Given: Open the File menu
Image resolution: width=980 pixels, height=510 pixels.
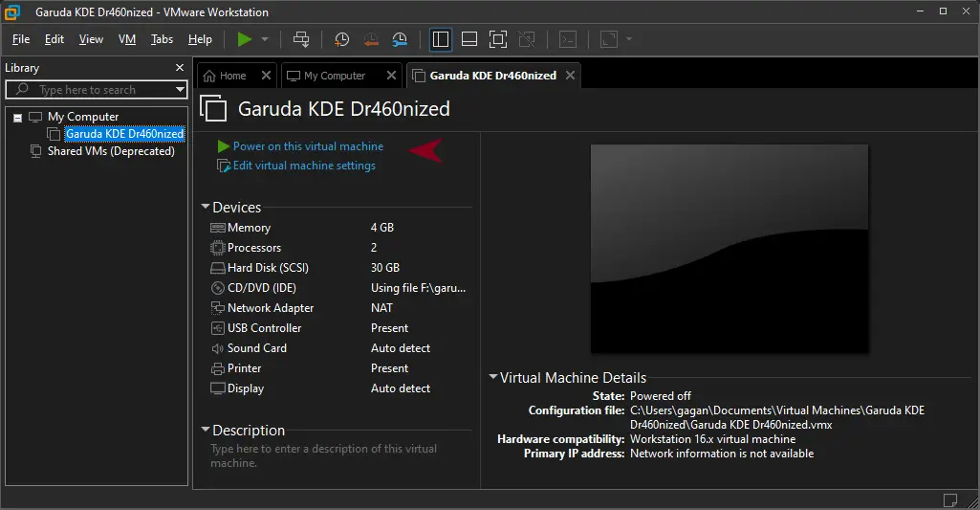Looking at the screenshot, I should 21,39.
